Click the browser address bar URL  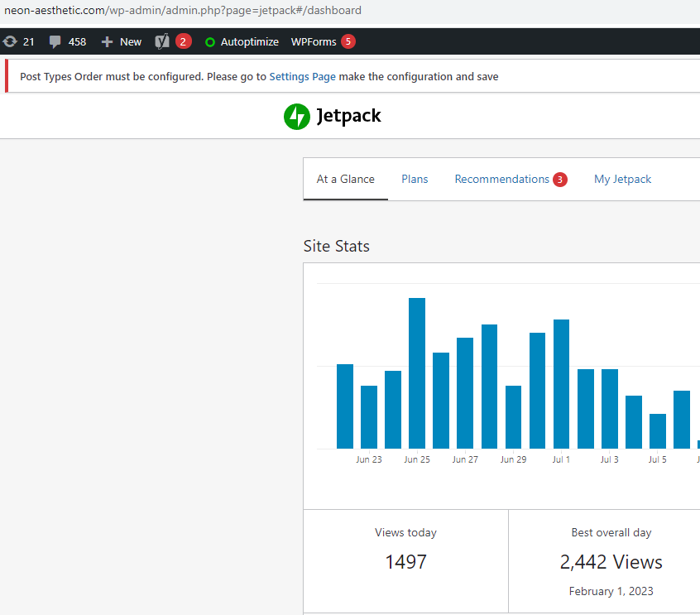pyautogui.click(x=183, y=10)
